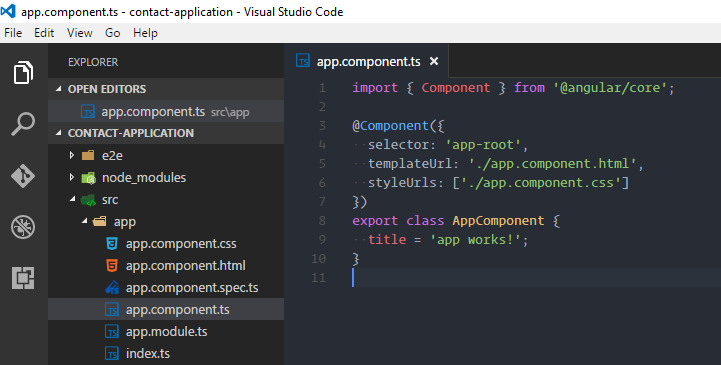Click 'AppComponent' class name on line 8

click(498, 221)
